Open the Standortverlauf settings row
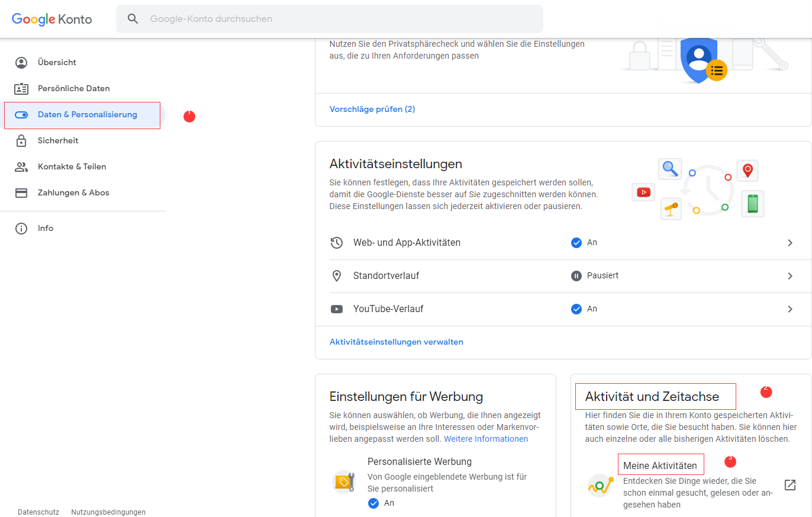Screen dimensions: 812x517 563,276
